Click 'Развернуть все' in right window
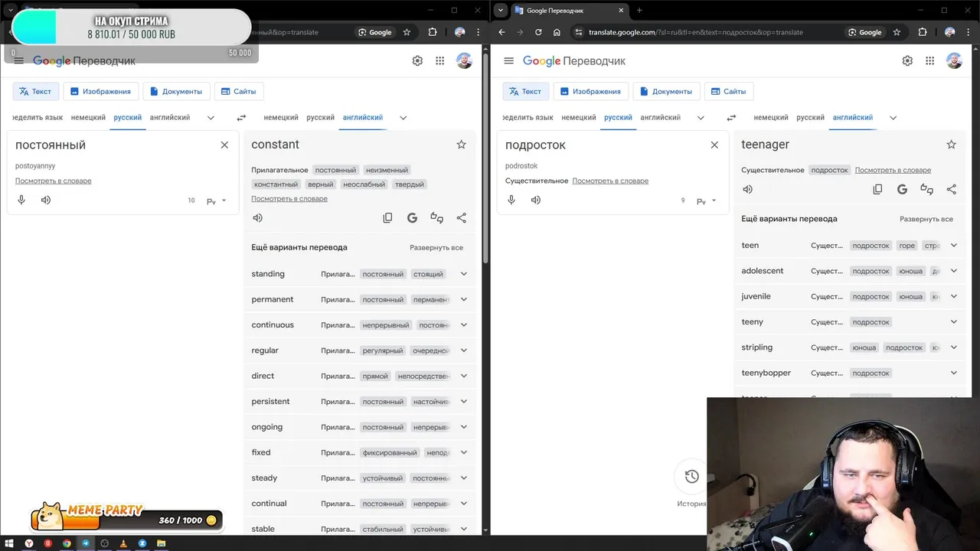The width and height of the screenshot is (980, 551). click(926, 219)
